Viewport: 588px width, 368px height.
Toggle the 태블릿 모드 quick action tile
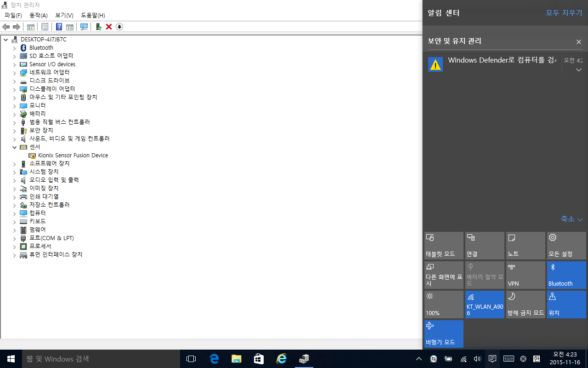tap(444, 246)
